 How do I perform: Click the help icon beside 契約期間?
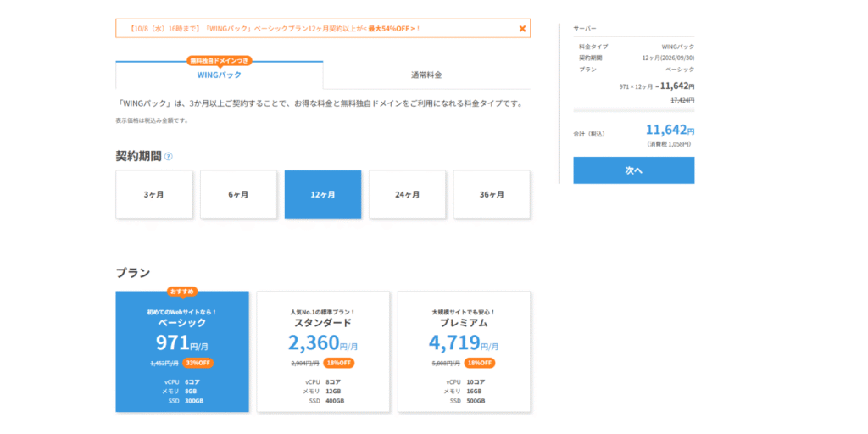169,156
